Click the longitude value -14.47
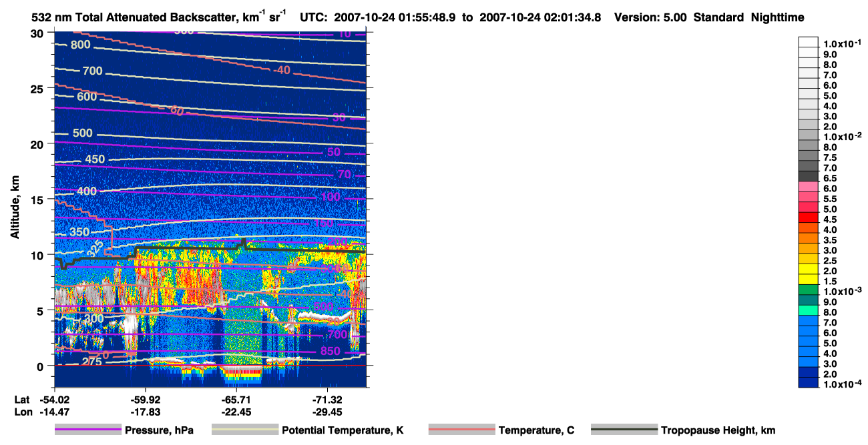The height and width of the screenshot is (445, 868). pyautogui.click(x=54, y=412)
